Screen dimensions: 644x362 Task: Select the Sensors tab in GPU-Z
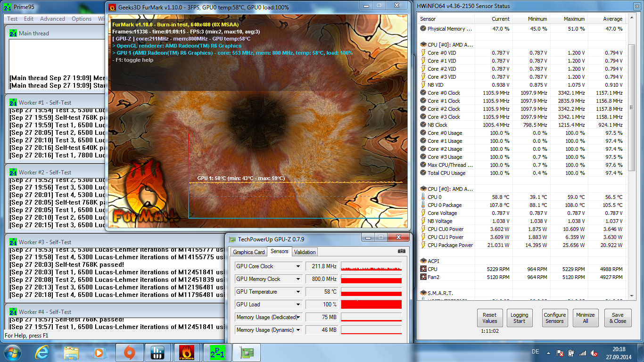point(279,251)
